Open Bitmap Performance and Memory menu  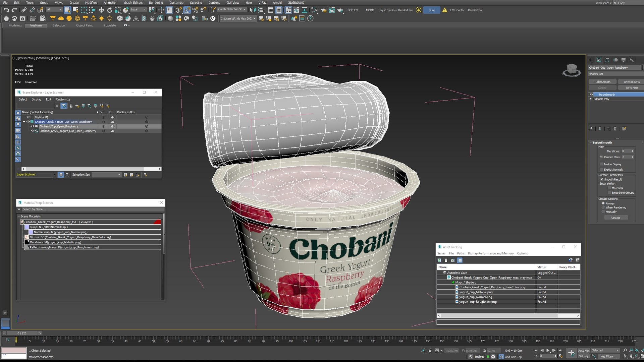(x=490, y=253)
